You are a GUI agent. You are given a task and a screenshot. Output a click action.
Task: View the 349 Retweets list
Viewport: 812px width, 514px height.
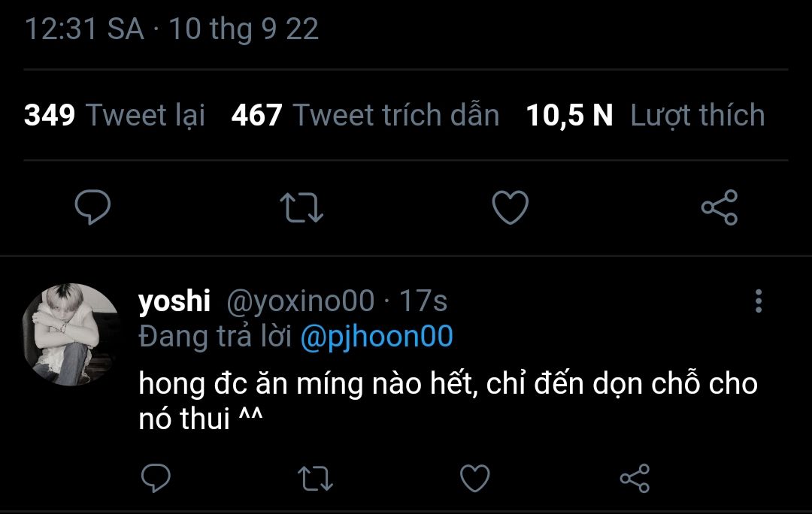(x=114, y=116)
